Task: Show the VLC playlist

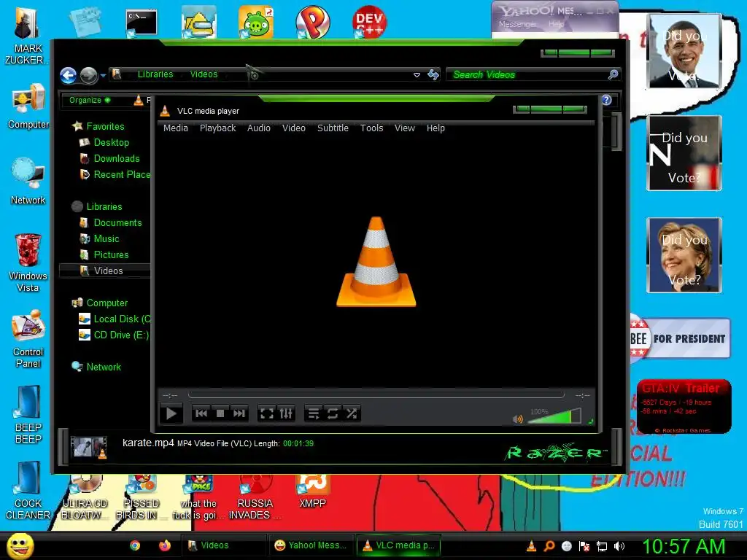Action: (313, 413)
